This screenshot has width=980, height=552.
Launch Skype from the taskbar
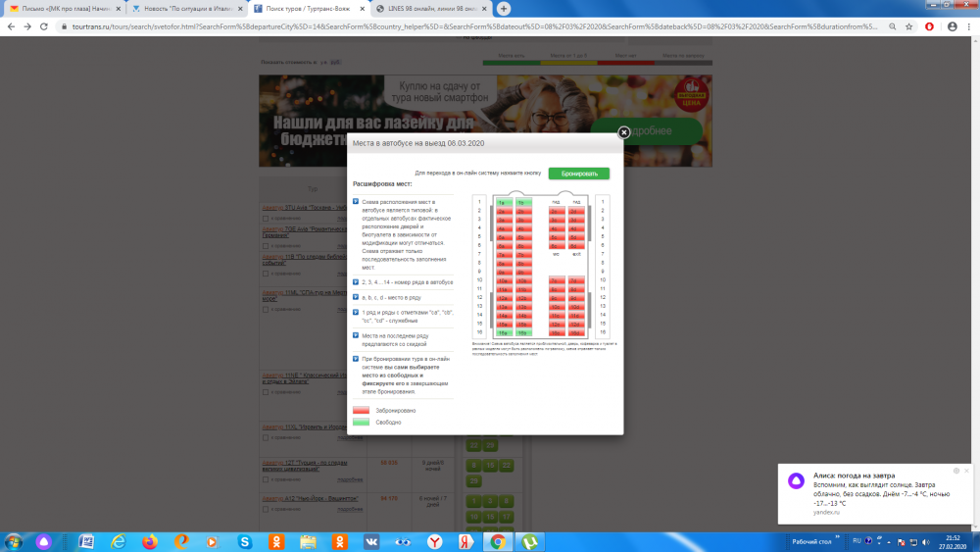tap(244, 541)
